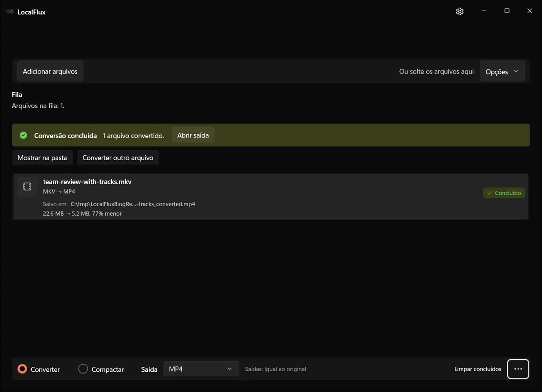The width and height of the screenshot is (542, 392).
Task: Click the Mostrar na pasta button
Action: 42,158
